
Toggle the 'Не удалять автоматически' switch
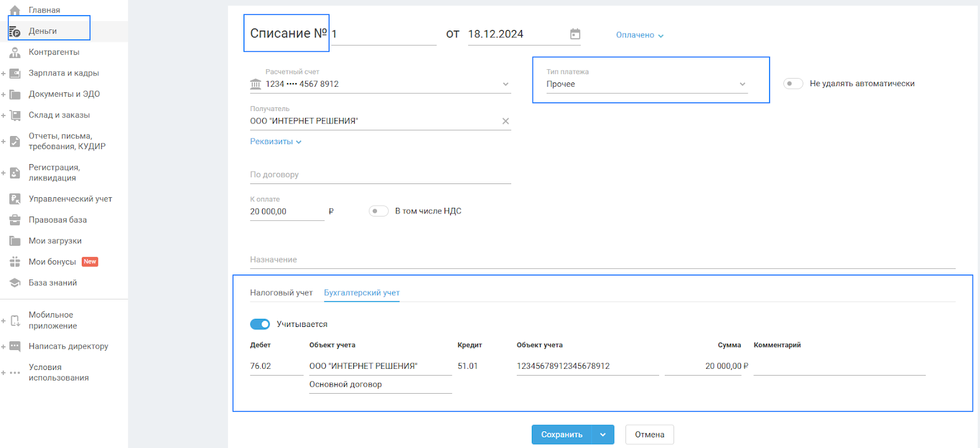[x=793, y=84]
